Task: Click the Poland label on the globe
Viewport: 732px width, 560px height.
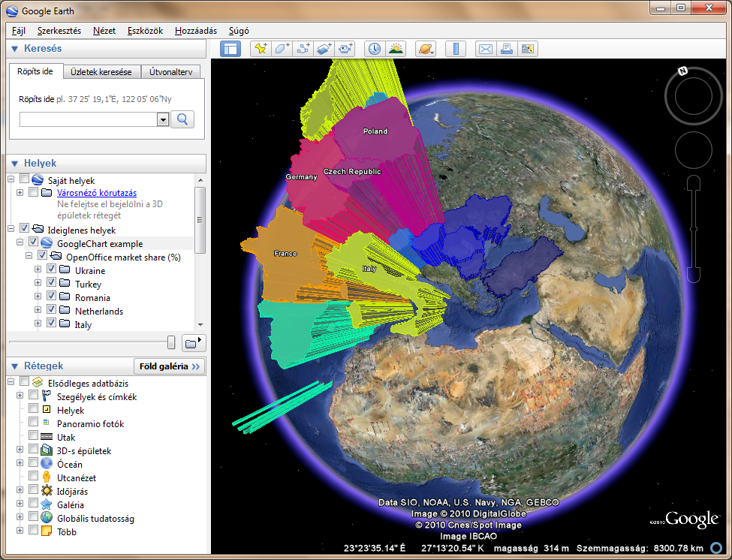Action: pyautogui.click(x=375, y=131)
